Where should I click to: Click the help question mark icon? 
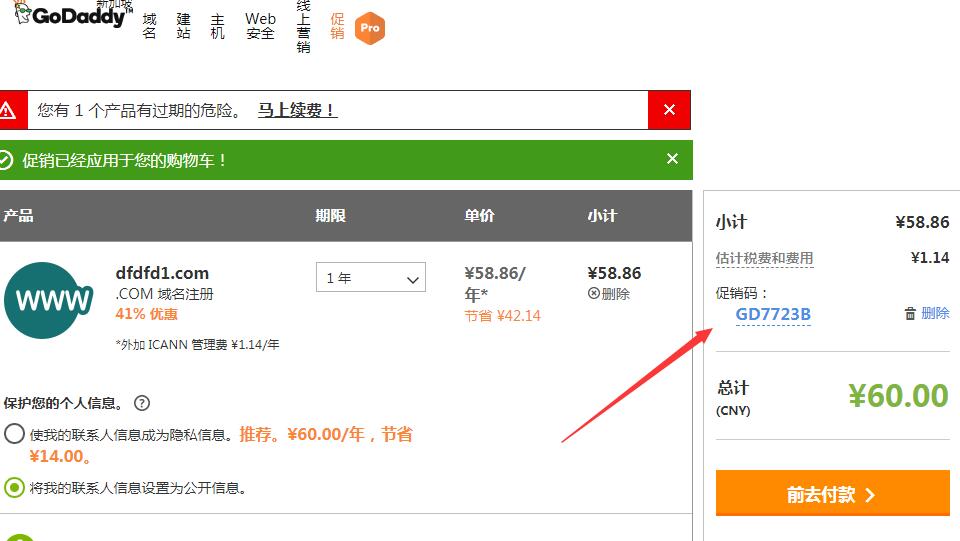pos(142,404)
